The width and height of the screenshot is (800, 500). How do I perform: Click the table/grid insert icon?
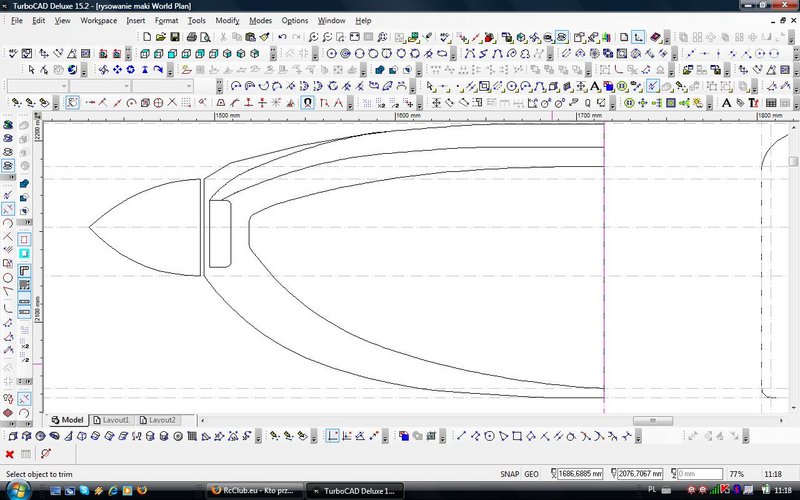pos(771,103)
